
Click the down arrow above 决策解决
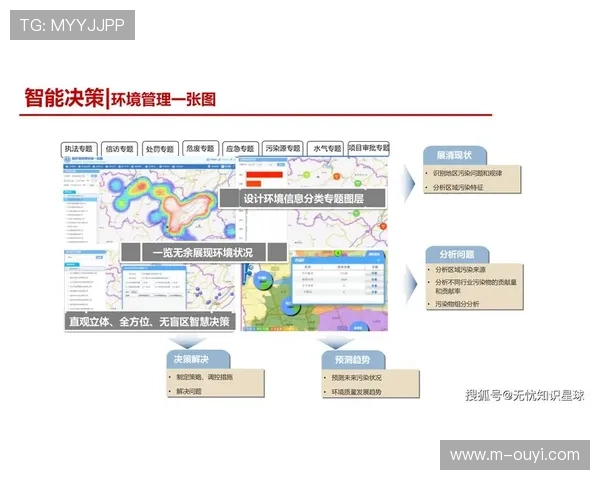tap(188, 342)
